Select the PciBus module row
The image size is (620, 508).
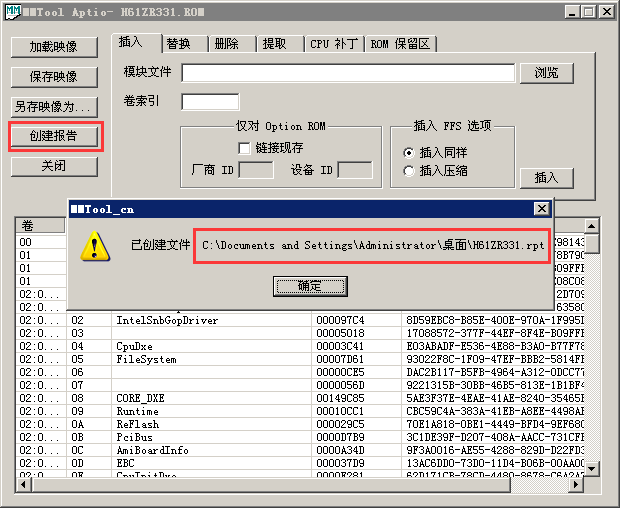click(300, 437)
